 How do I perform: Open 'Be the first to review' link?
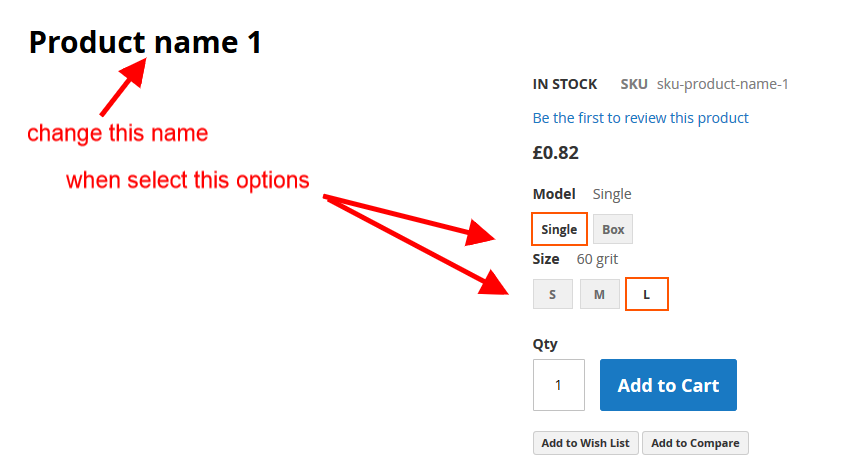[x=640, y=118]
